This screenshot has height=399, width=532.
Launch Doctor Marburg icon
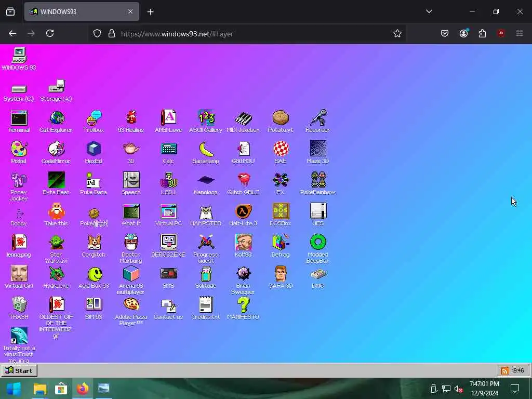pos(131,243)
